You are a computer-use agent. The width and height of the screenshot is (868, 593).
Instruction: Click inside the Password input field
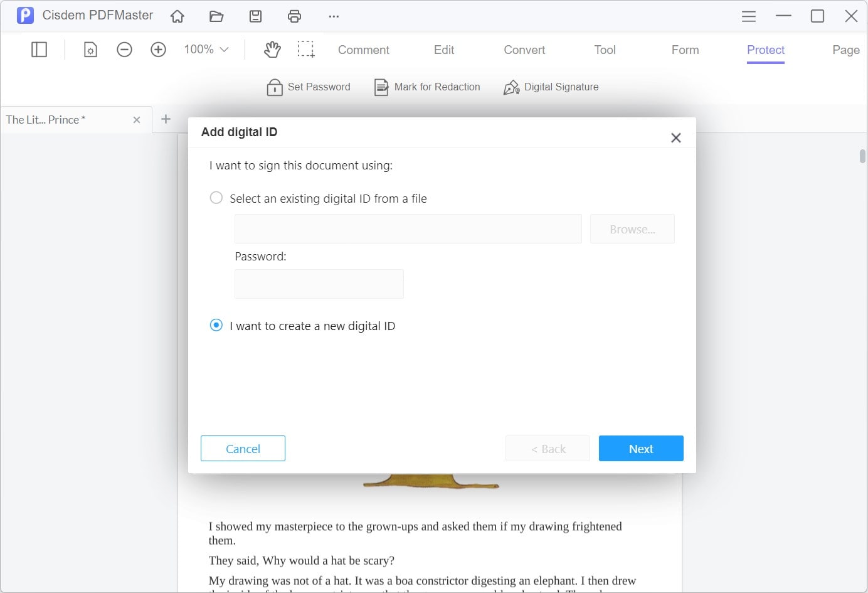coord(319,284)
